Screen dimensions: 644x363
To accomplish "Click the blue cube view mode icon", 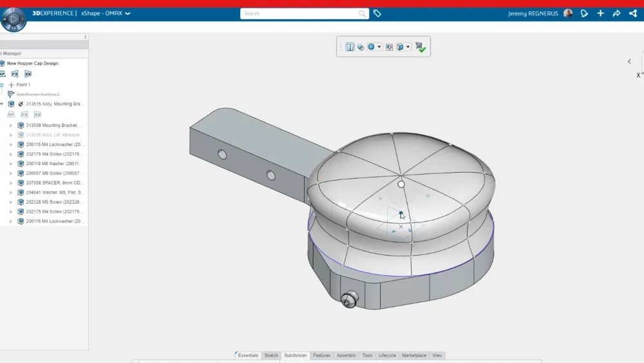I will [400, 47].
